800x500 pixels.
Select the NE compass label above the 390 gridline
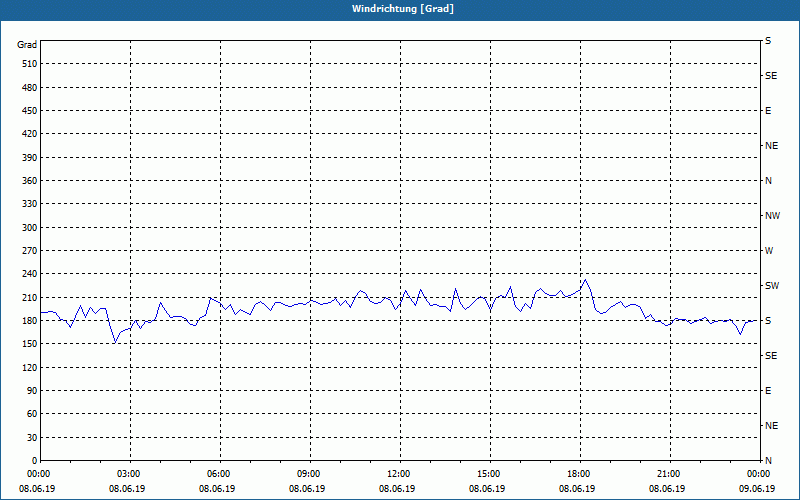point(771,146)
